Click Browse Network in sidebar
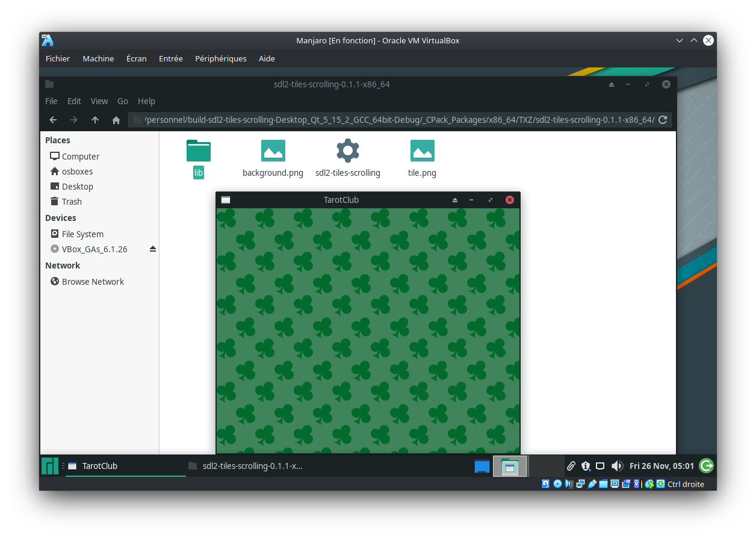 point(93,282)
